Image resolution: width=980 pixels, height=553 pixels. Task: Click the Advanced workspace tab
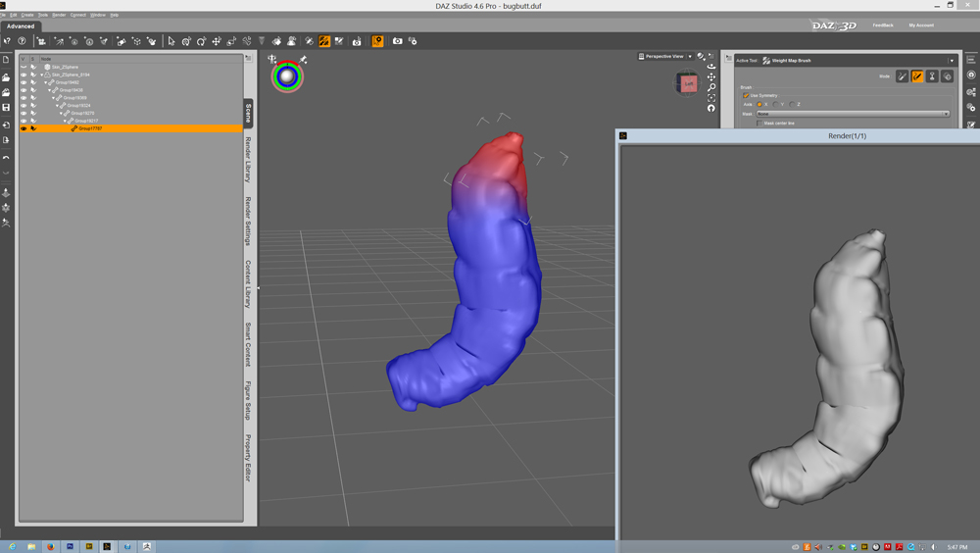coord(21,26)
